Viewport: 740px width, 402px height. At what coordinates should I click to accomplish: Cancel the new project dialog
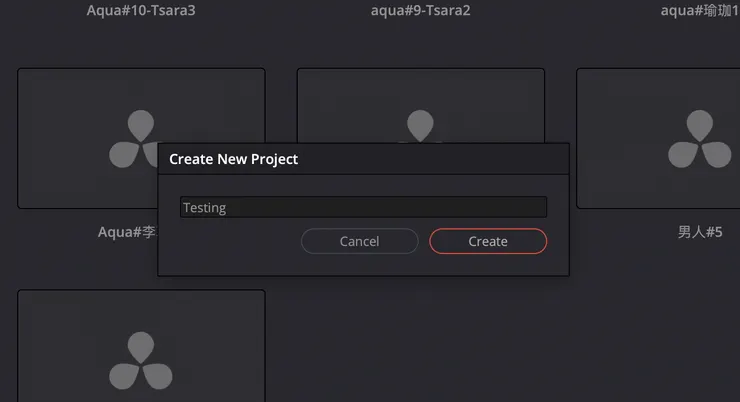359,241
